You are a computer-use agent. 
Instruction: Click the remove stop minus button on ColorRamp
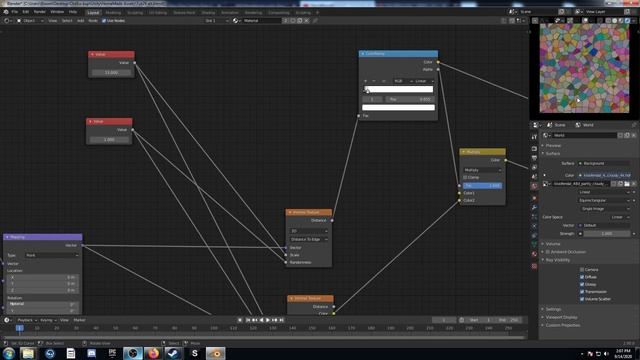(373, 81)
